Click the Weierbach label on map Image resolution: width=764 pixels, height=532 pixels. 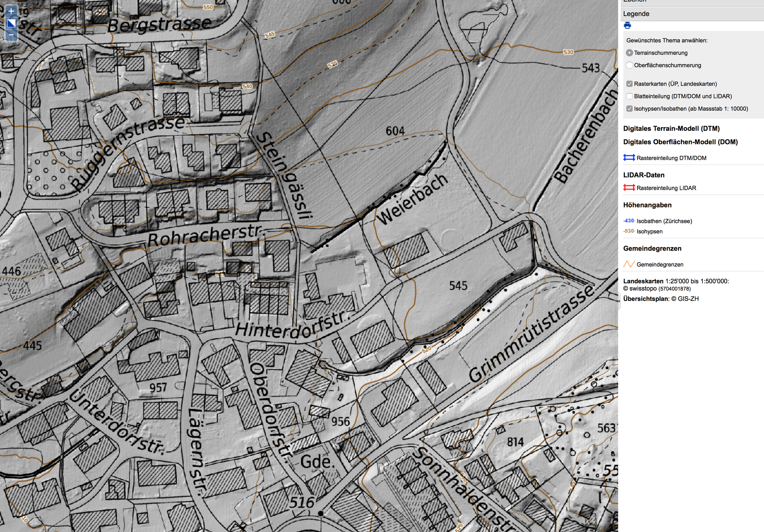click(x=412, y=199)
